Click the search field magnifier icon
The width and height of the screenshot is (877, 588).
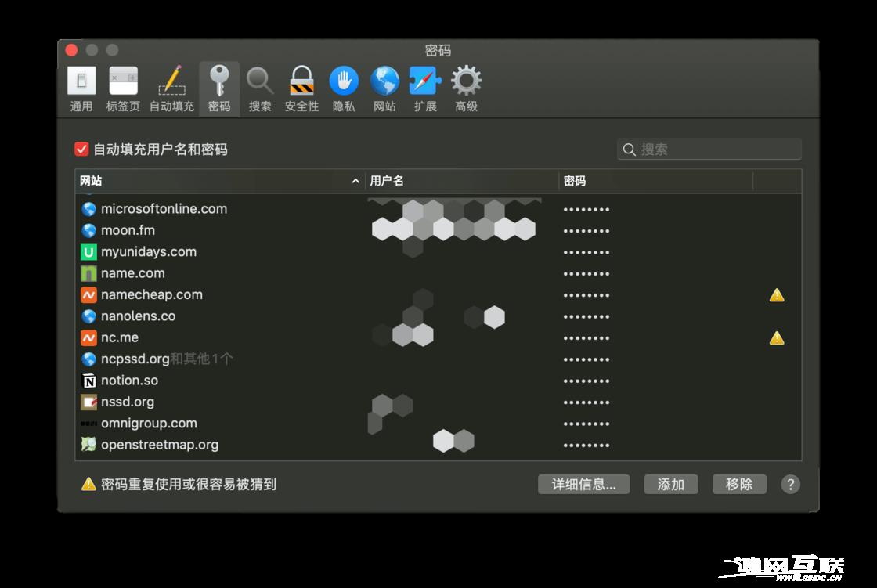pyautogui.click(x=630, y=150)
